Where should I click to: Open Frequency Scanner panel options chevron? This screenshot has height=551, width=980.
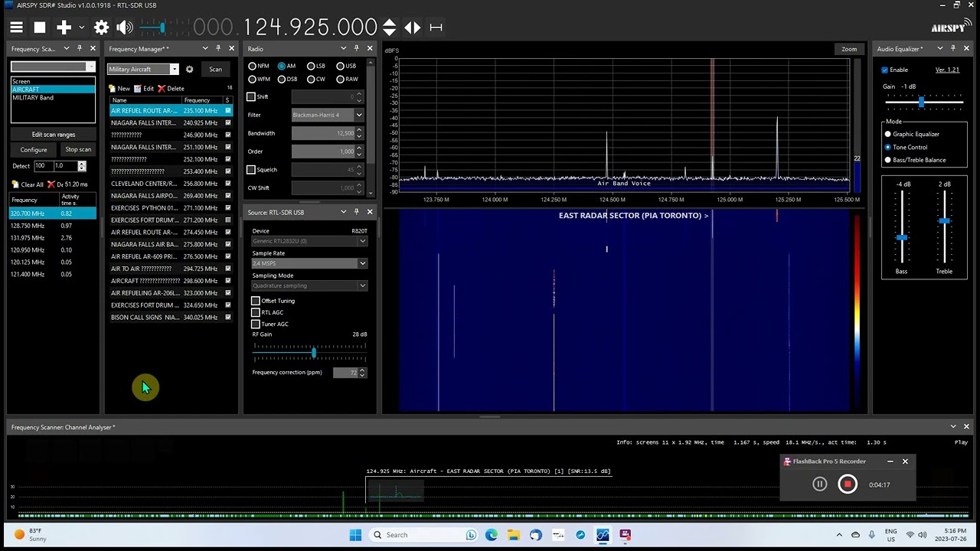pyautogui.click(x=66, y=49)
